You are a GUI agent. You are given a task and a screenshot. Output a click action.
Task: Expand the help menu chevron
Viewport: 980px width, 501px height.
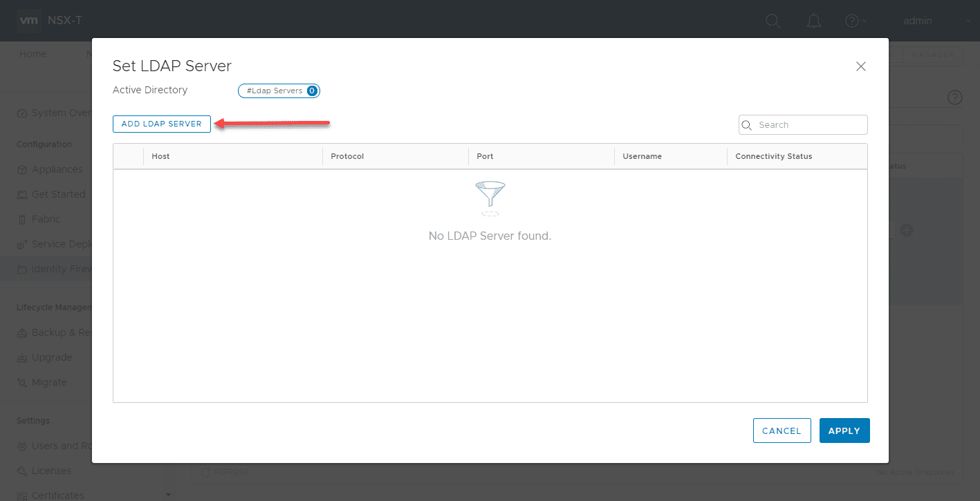click(865, 21)
